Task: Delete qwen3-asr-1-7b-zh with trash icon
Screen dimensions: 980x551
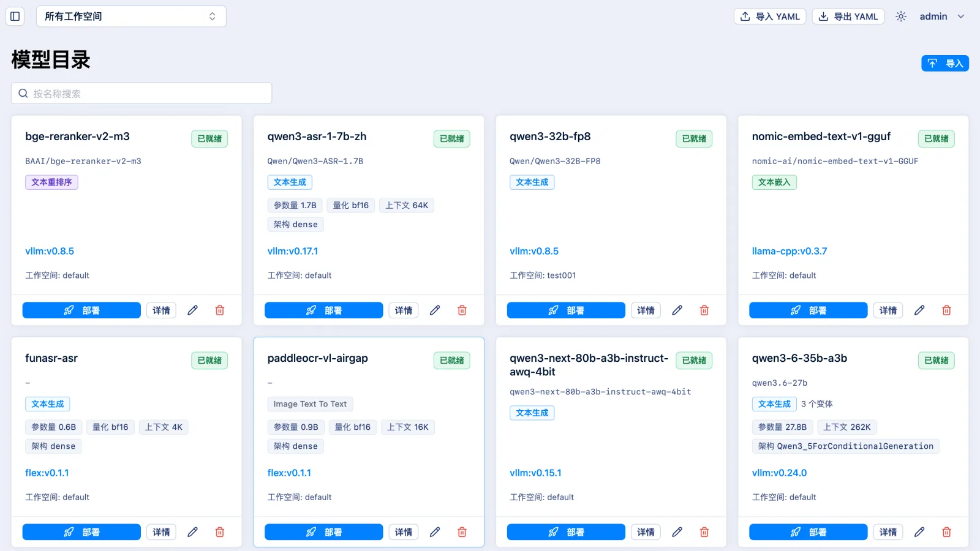Action: click(x=462, y=310)
